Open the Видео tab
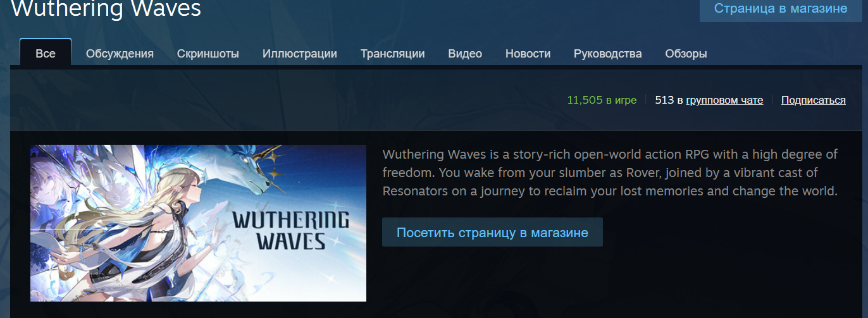This screenshot has height=318, width=868. pyautogui.click(x=465, y=54)
